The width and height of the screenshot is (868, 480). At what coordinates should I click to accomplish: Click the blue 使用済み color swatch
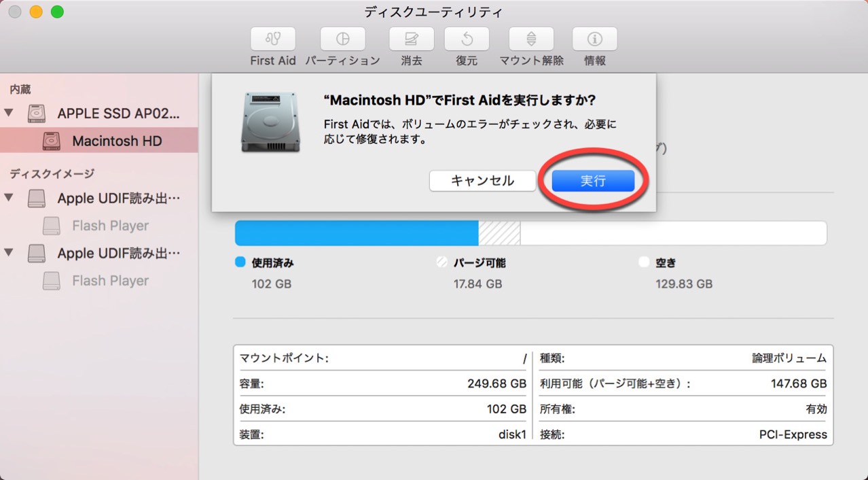(x=240, y=262)
